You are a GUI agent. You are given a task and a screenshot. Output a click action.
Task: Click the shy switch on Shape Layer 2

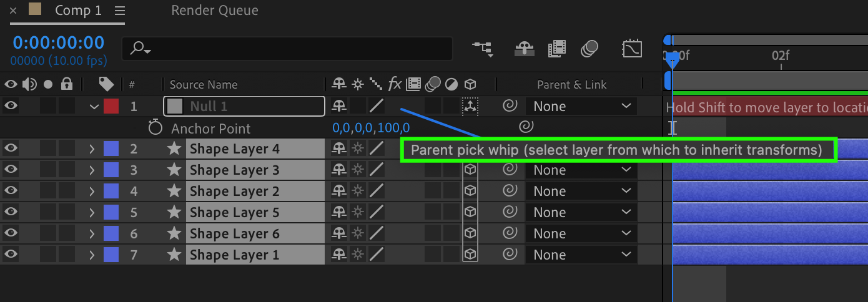[x=339, y=191]
